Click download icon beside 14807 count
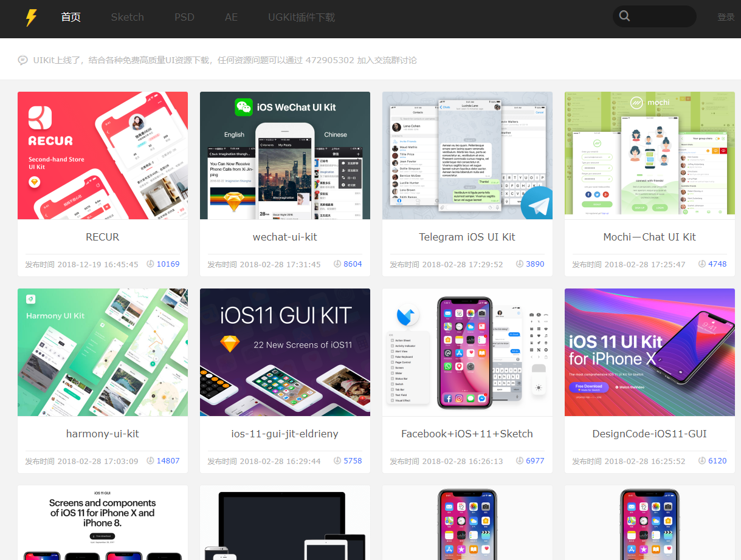The image size is (741, 560). tap(150, 461)
